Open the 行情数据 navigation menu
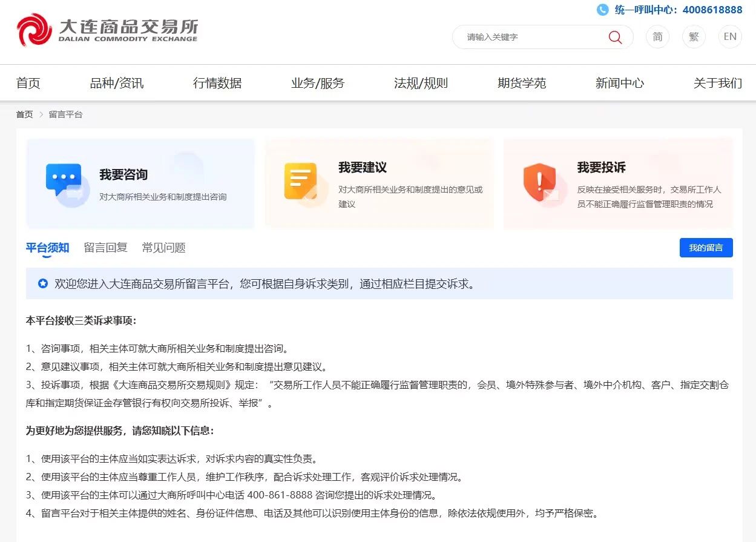The image size is (756, 542). tap(217, 84)
